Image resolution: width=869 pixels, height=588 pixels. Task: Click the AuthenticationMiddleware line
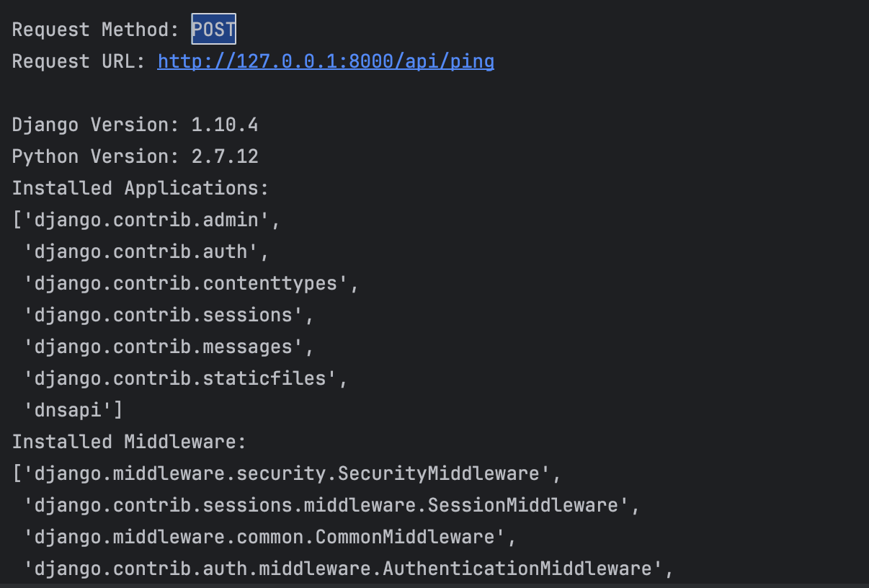pos(348,569)
